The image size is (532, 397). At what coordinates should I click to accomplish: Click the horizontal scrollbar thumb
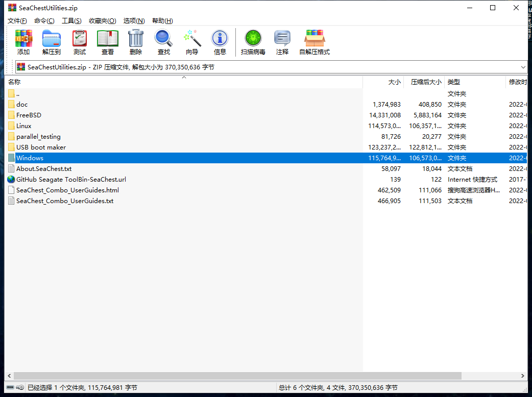click(237, 376)
